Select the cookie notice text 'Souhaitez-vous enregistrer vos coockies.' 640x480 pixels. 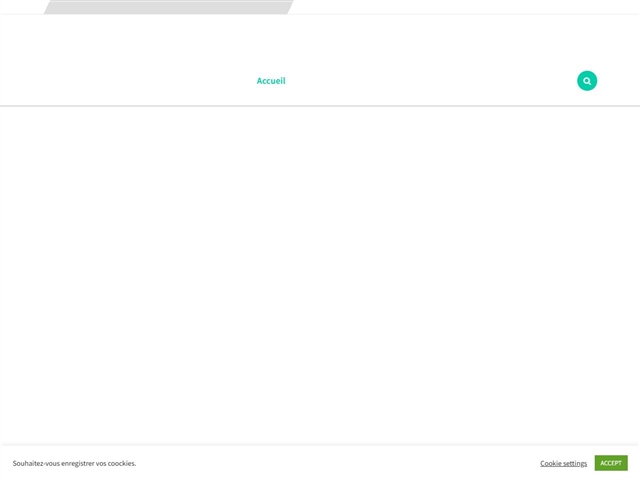click(x=74, y=463)
